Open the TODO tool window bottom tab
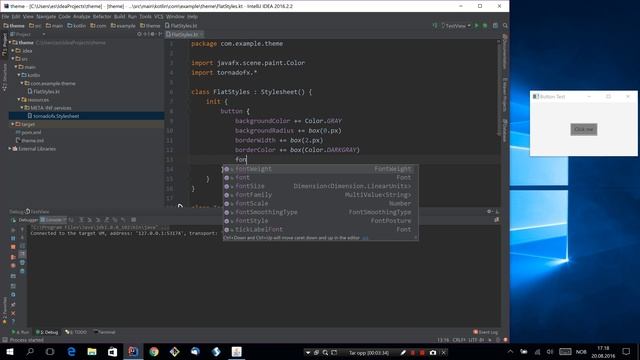 (x=76, y=332)
